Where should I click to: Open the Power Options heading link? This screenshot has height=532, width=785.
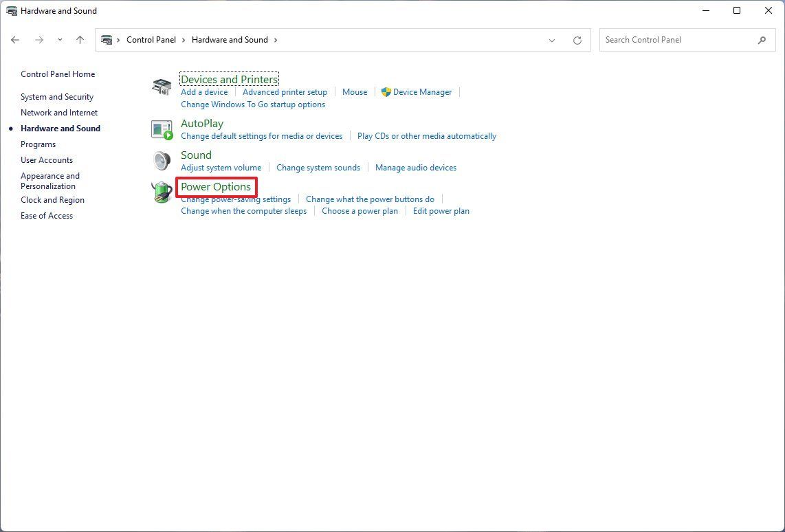[x=216, y=187]
